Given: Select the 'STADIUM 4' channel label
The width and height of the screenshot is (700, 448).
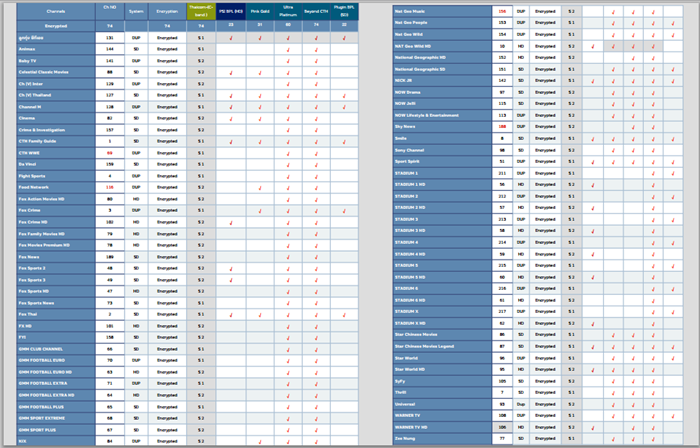Looking at the screenshot, I should [442, 242].
